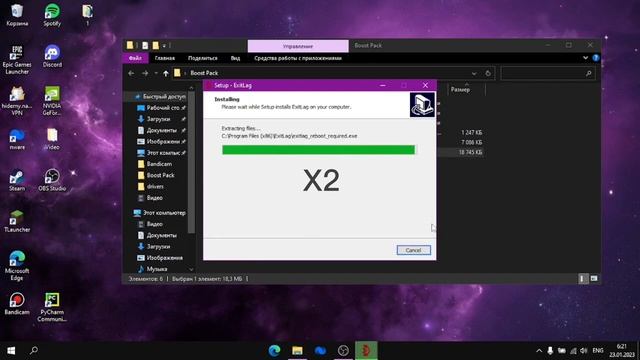
Task: Select Рабочий стол in Quick access
Action: tap(163, 108)
